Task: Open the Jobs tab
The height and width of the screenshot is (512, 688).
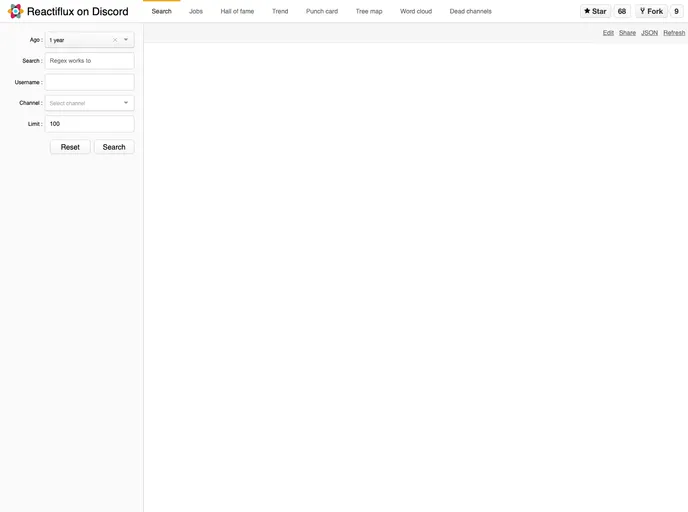Action: coord(196,11)
